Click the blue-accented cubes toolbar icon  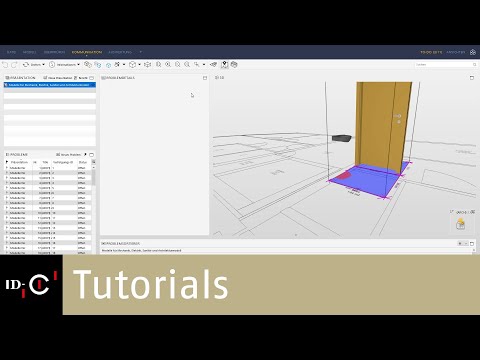click(98, 64)
